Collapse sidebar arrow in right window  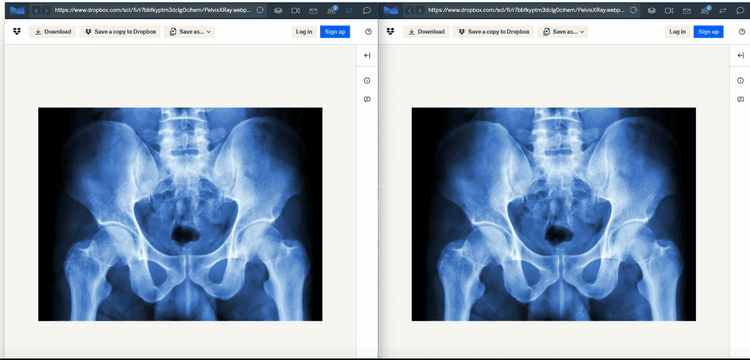pos(740,55)
